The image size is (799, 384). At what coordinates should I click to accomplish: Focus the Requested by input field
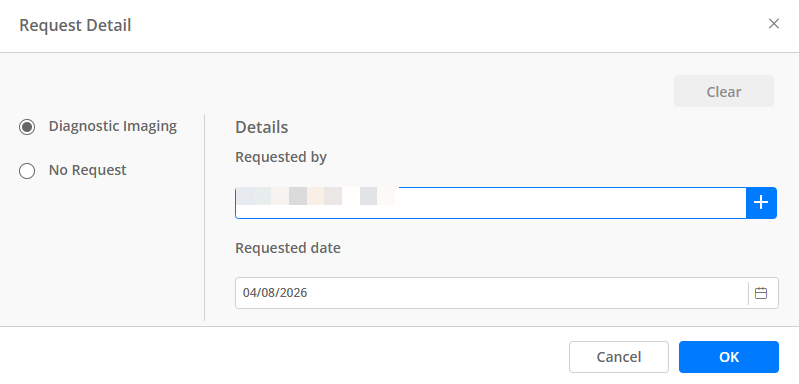pos(491,203)
